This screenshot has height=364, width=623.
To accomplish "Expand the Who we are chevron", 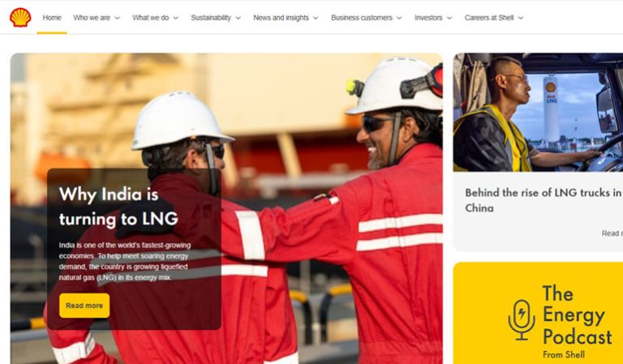I will 117,18.
